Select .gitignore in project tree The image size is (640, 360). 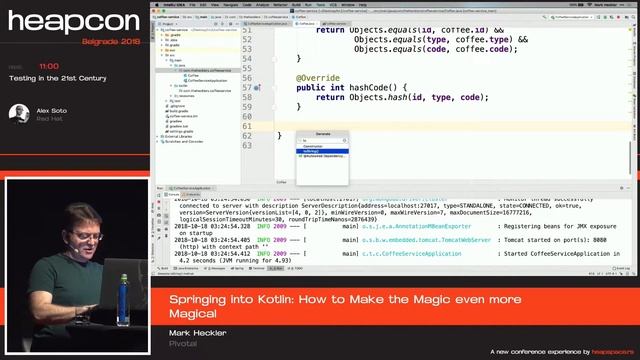click(175, 106)
